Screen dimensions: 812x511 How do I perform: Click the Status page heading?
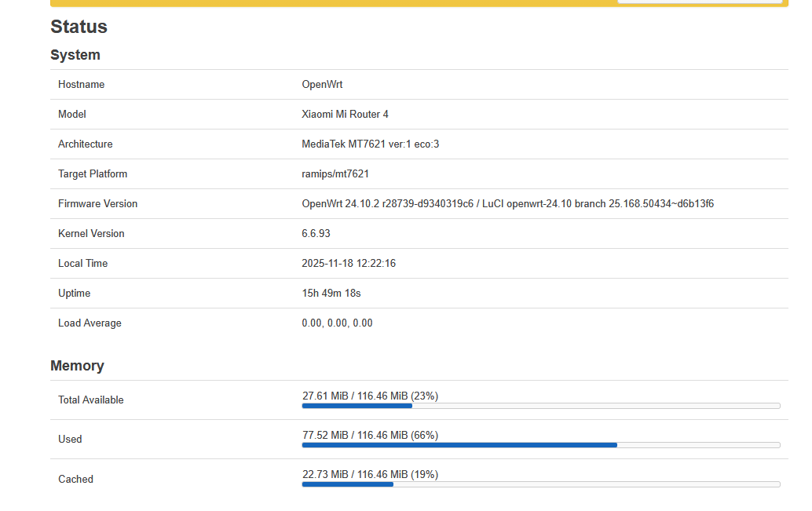point(79,27)
